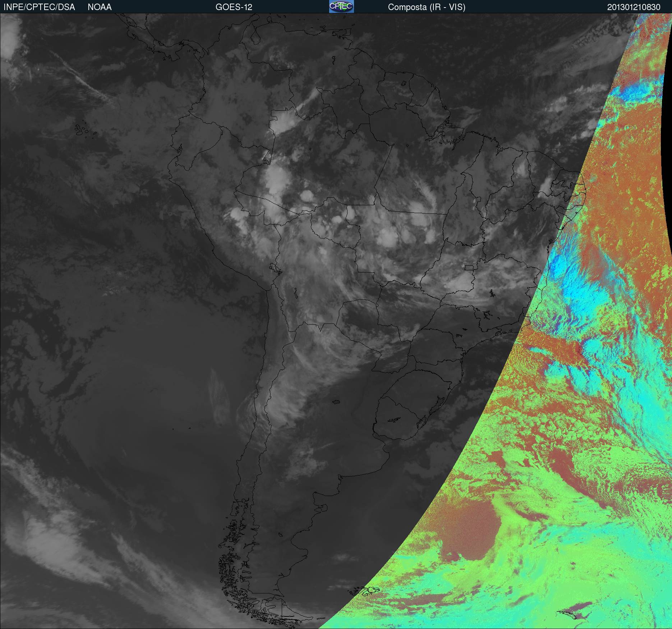Click the GOES-12 satellite label

(x=234, y=7)
